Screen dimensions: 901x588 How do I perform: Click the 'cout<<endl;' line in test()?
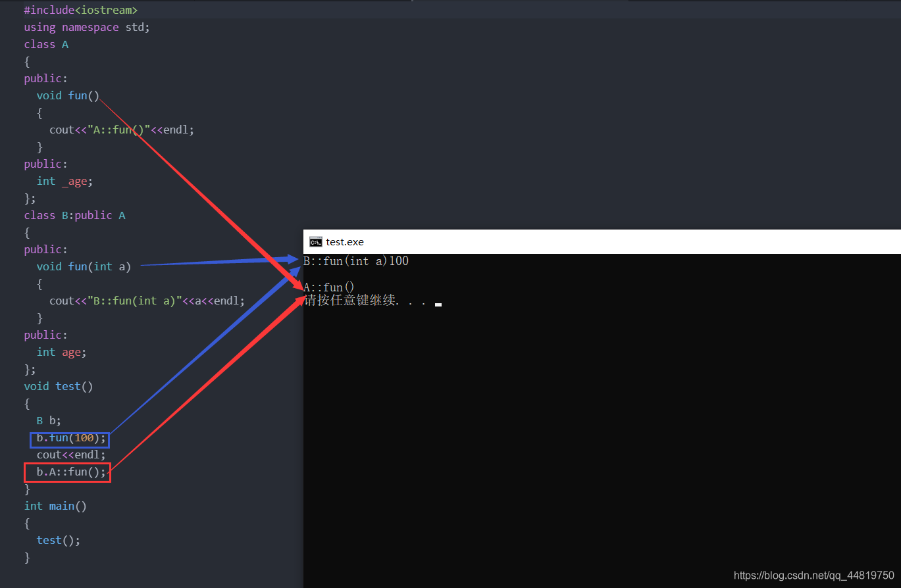[71, 454]
